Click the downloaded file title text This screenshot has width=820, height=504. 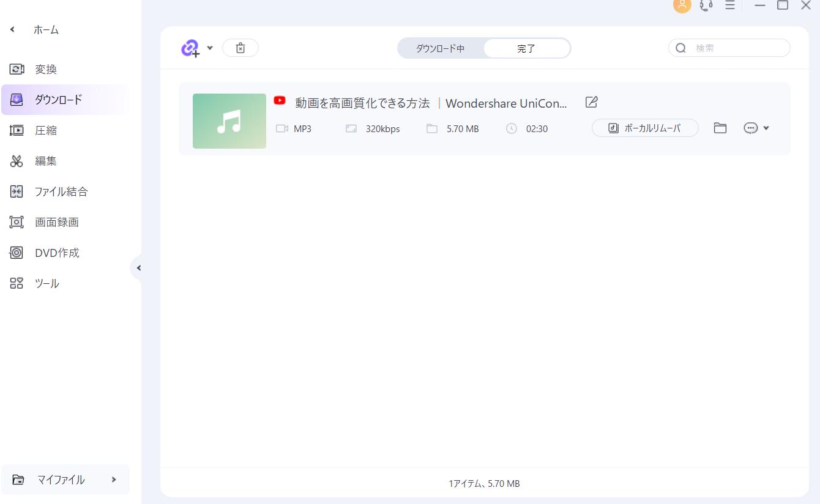tap(431, 103)
